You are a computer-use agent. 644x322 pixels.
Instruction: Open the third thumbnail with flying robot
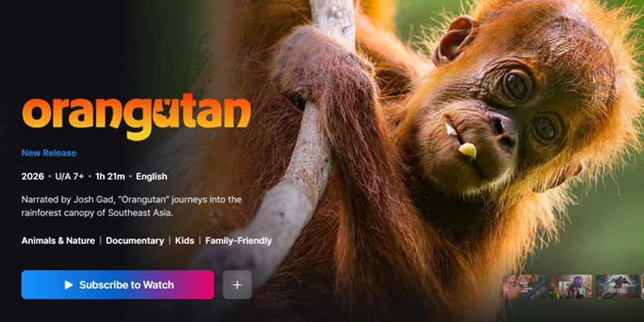pyautogui.click(x=617, y=287)
